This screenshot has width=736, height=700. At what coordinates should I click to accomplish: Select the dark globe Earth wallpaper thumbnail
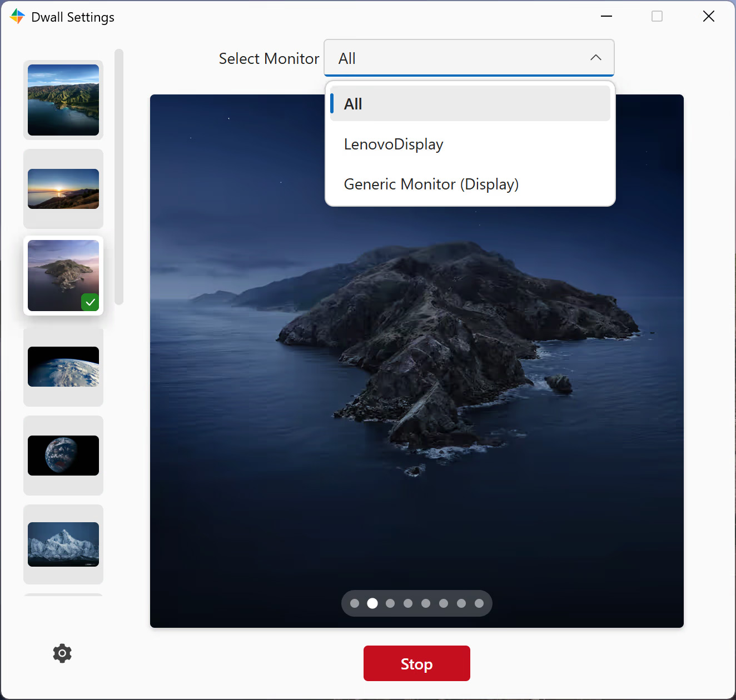click(x=63, y=456)
